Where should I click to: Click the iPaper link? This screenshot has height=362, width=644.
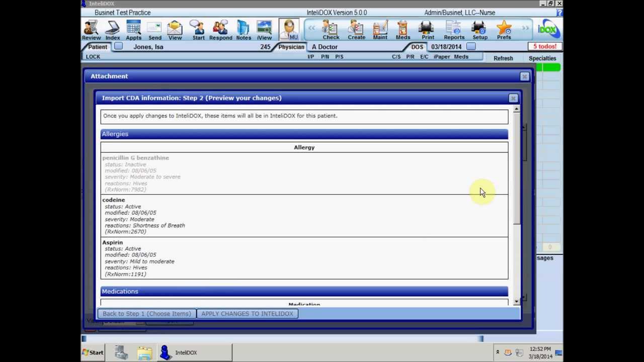[442, 57]
